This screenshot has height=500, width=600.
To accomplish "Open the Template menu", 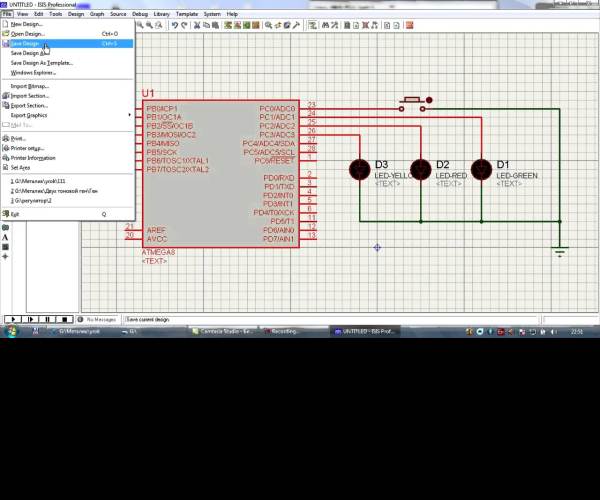I will [x=187, y=14].
